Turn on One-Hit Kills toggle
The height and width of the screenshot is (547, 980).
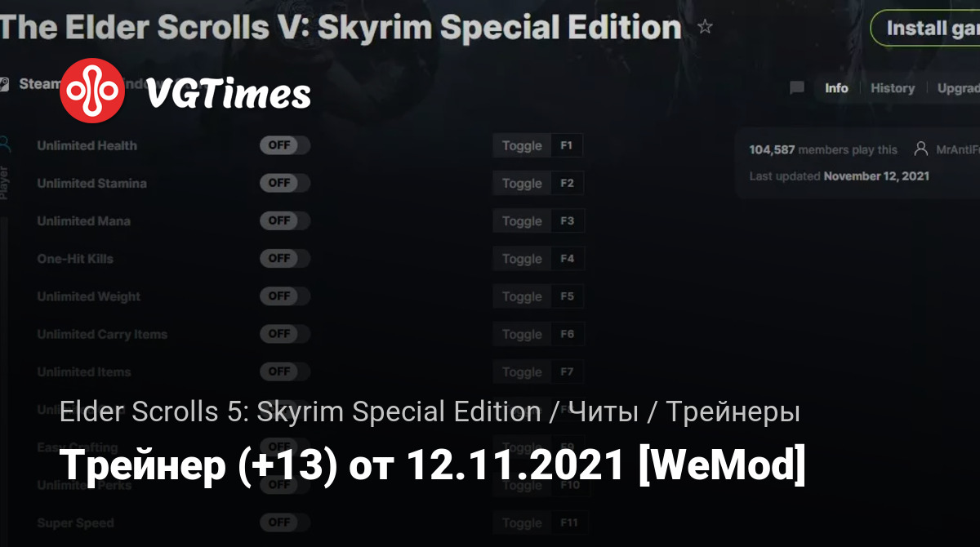pos(285,258)
